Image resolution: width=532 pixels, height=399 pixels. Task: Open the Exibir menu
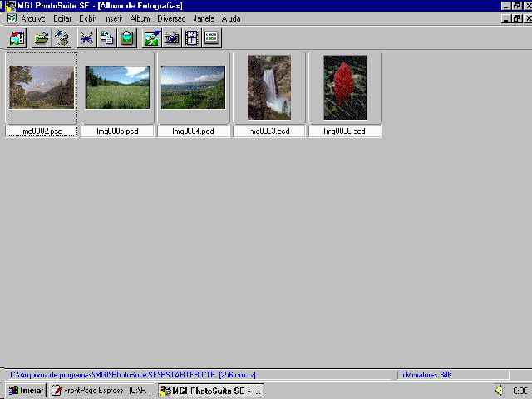click(87, 18)
